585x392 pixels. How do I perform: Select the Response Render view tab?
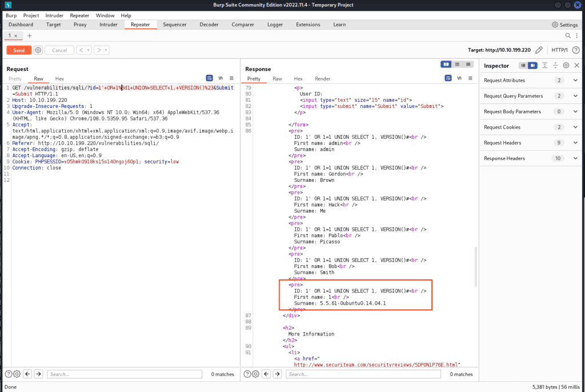[322, 79]
